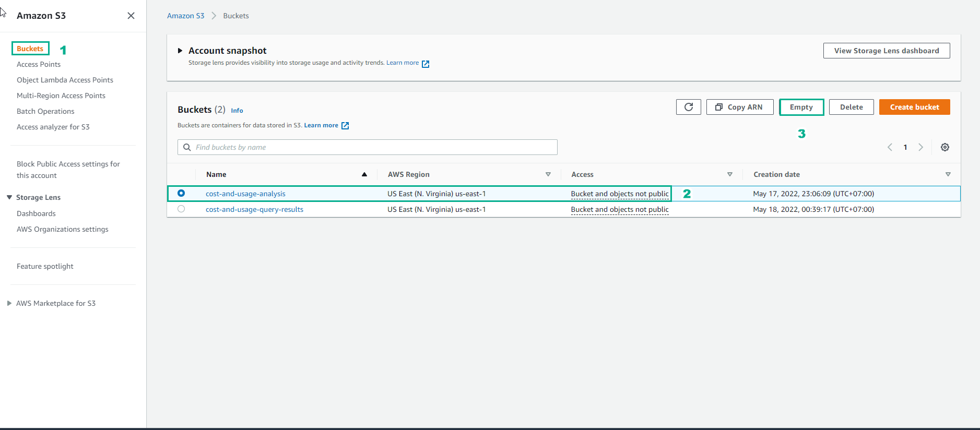The image size is (980, 430).
Task: Open Batch Operations in sidebar
Action: pos(45,111)
